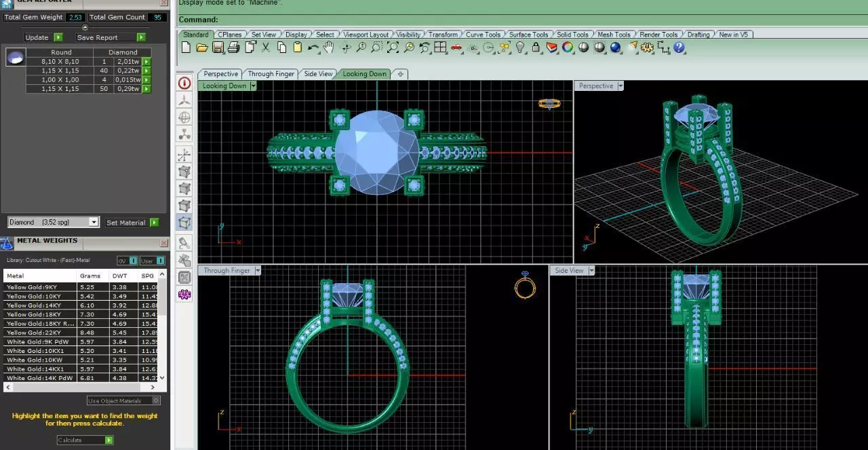Click the Save Report button

coord(111,37)
